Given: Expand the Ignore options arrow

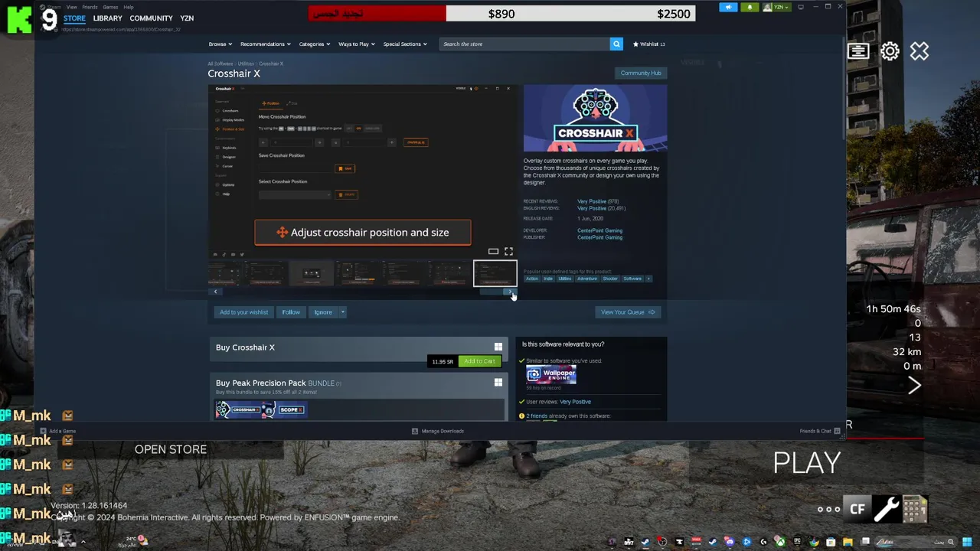Looking at the screenshot, I should 343,312.
